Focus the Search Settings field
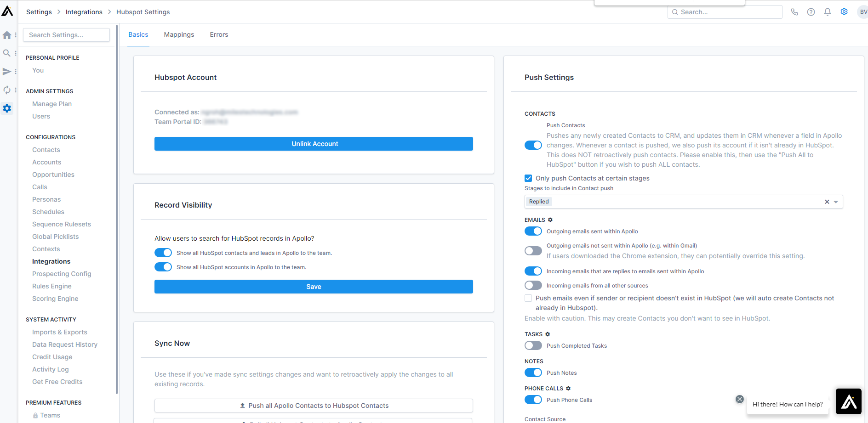Image resolution: width=868 pixels, height=423 pixels. [x=66, y=35]
